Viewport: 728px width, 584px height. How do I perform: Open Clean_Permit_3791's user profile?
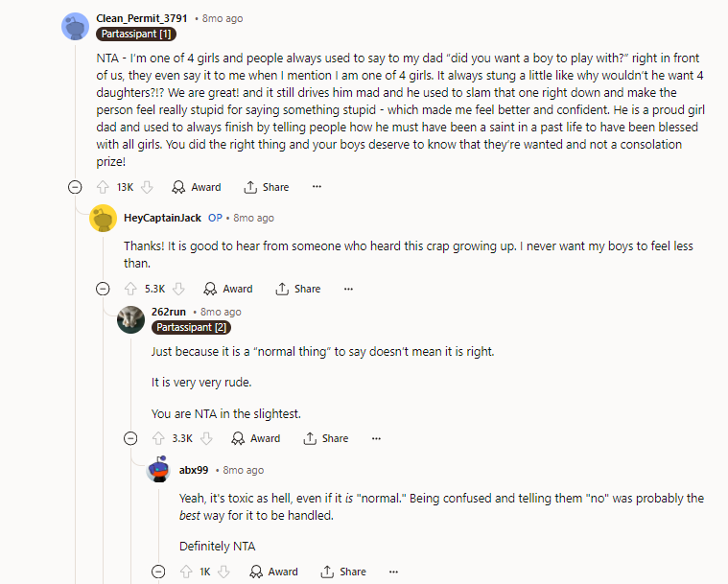[x=142, y=18]
